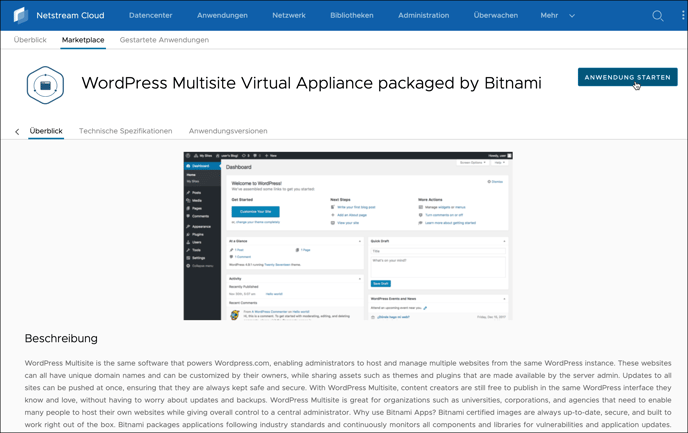Open the Administration menu
The image size is (688, 433).
click(x=423, y=15)
